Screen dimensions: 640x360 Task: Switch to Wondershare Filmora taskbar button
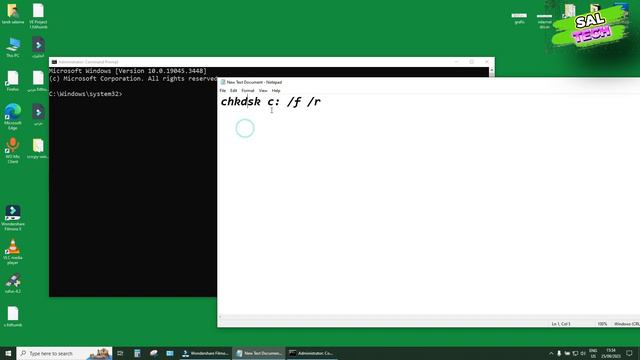coord(206,353)
